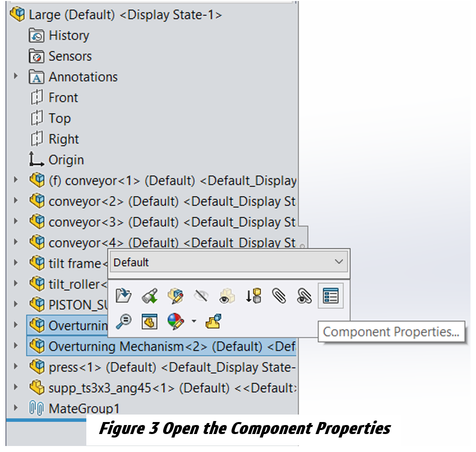Screen dimensions: 476x452
Task: Open the Component Preview Window icon
Action: pos(149,322)
